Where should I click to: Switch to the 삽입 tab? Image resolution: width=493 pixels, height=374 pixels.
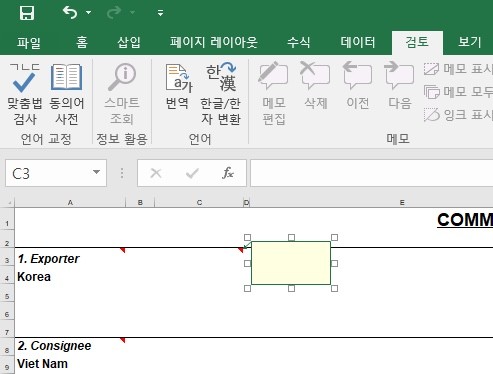(x=129, y=43)
